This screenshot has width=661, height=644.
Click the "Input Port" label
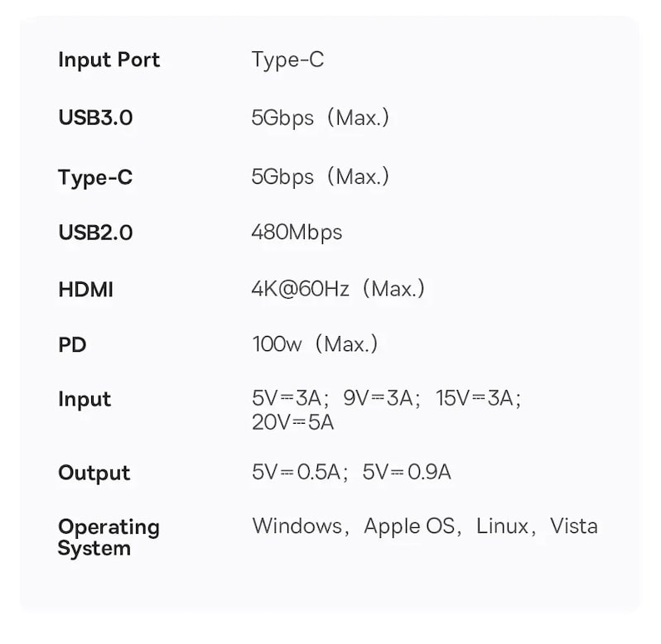tap(109, 60)
